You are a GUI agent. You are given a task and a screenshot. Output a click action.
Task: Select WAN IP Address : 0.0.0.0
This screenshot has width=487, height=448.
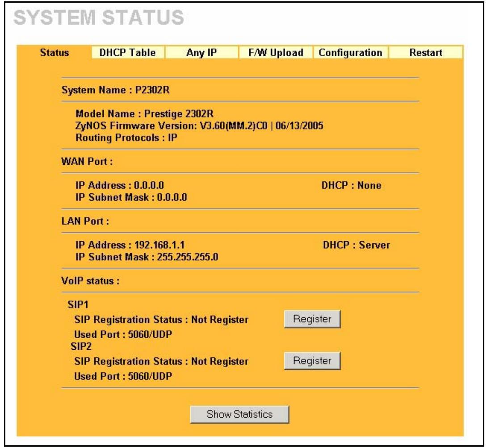click(x=120, y=185)
